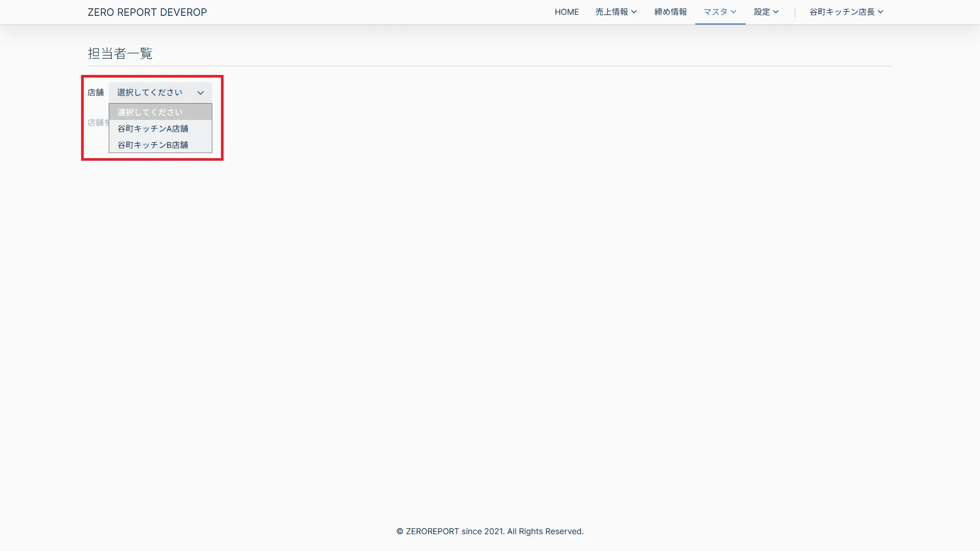
Task: Click the chevron next to 谷町キッチン店長
Action: (x=880, y=12)
